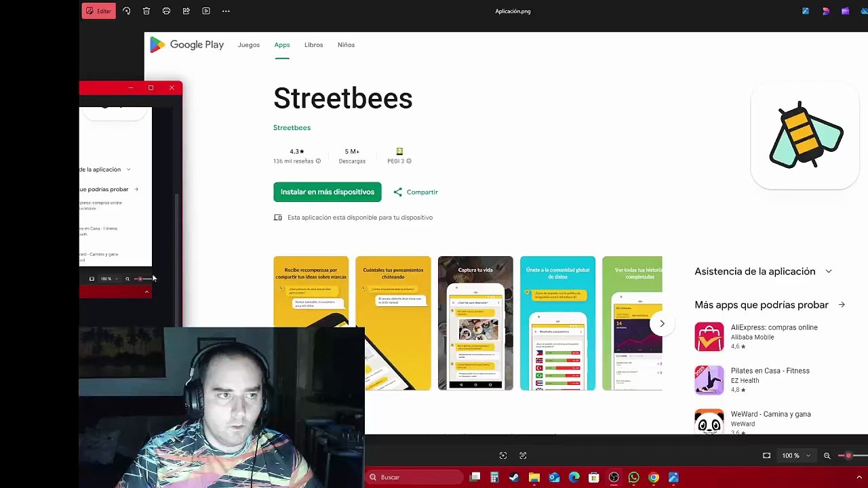Screen dimensions: 868x488
Task: Open the Juegos tab
Action: (x=249, y=45)
